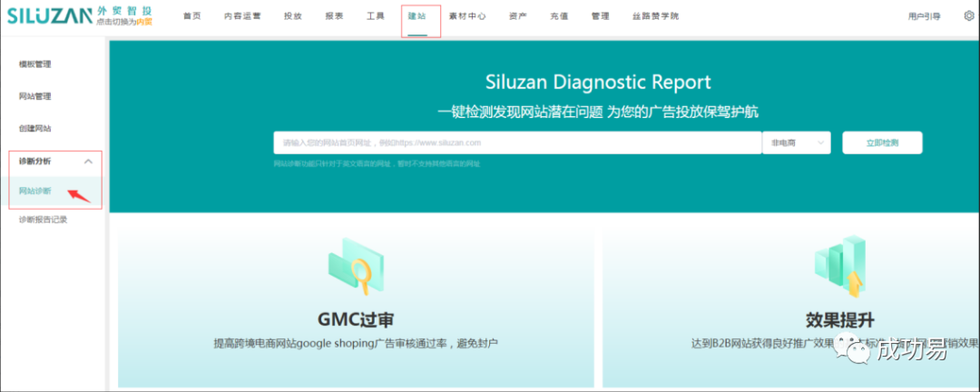This screenshot has width=980, height=392.
Task: Open 创建网站 in the sidebar
Action: (x=35, y=128)
